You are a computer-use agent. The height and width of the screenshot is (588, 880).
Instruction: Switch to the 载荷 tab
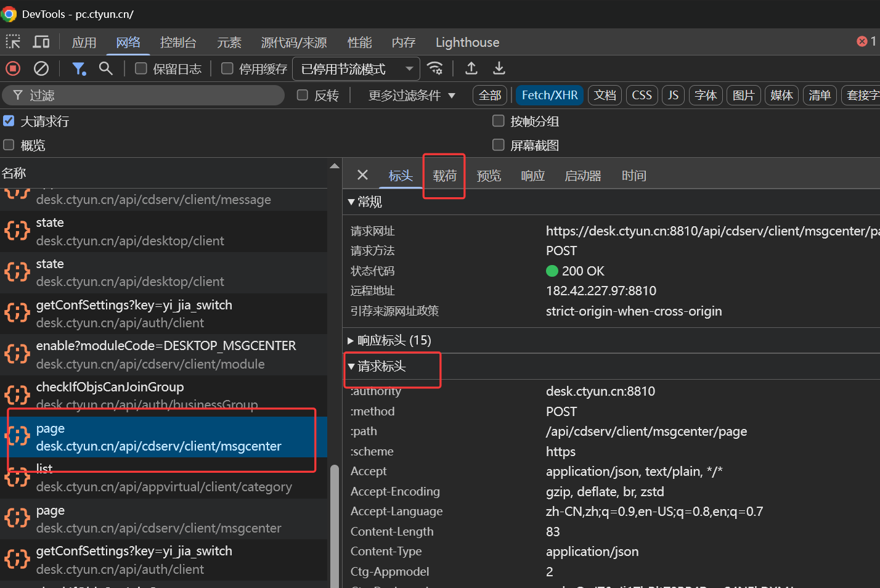coord(444,176)
